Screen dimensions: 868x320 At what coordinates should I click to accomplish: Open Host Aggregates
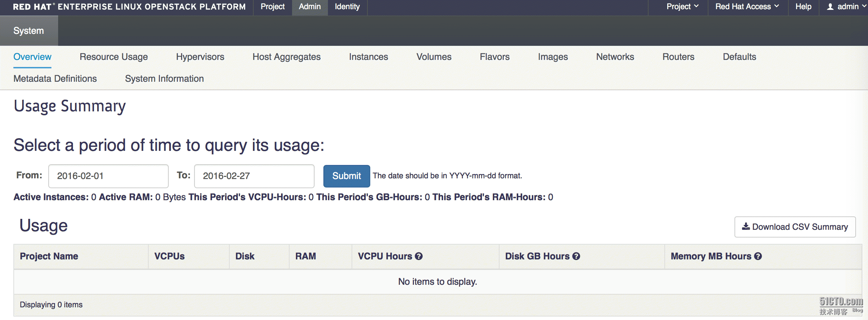point(286,57)
